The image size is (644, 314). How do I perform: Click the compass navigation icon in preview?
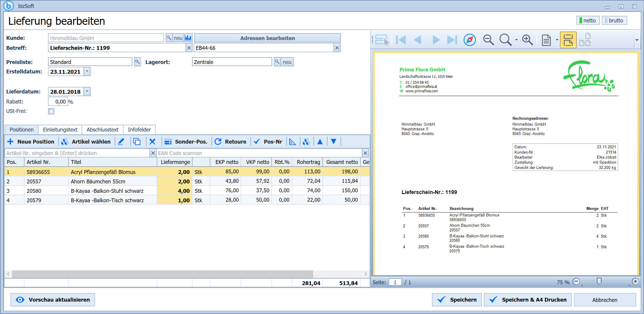point(470,40)
